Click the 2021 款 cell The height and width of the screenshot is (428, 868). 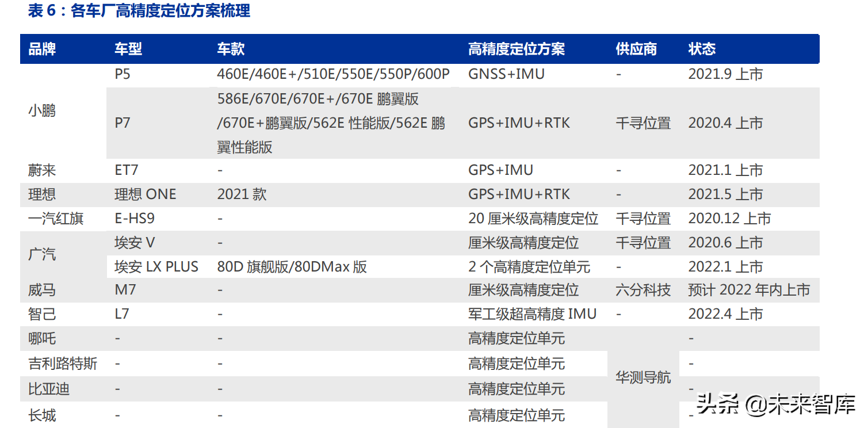coord(242,194)
